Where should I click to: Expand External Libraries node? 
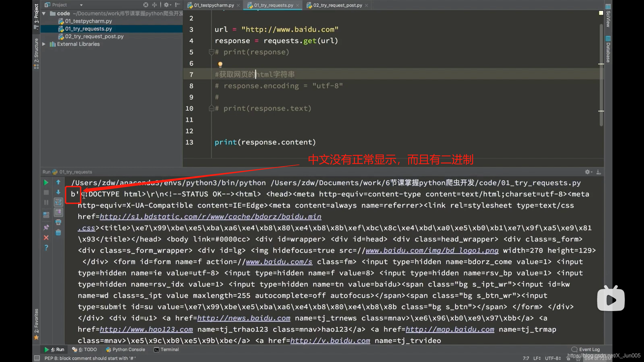pos(44,44)
